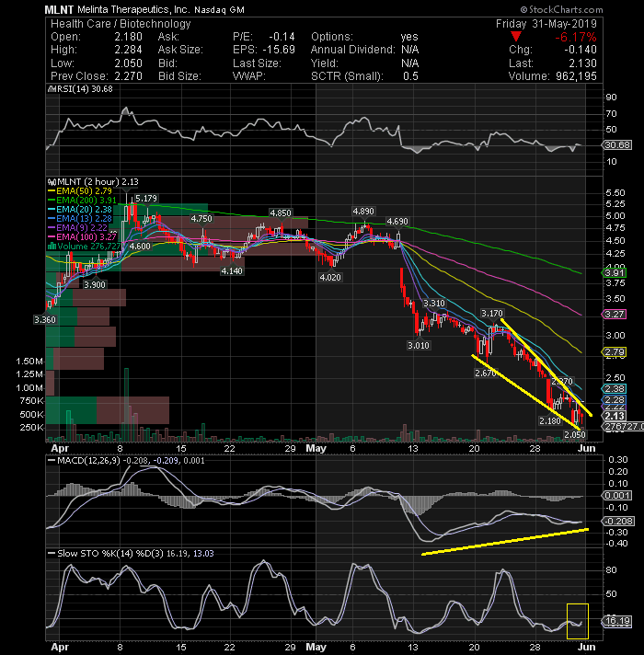Click the 3.310 price label
The image size is (644, 655).
click(434, 304)
